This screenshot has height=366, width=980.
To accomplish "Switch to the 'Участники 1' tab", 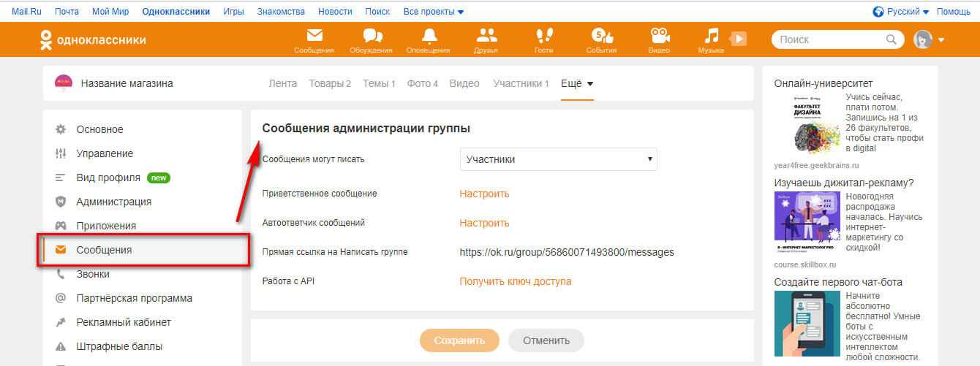I will pos(521,83).
